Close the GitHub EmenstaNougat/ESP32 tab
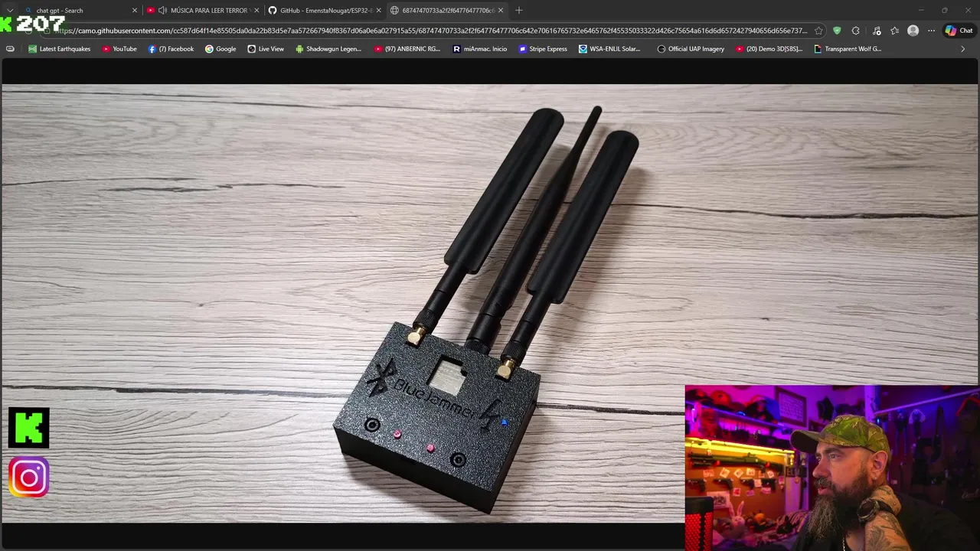The image size is (980, 551). click(x=378, y=10)
